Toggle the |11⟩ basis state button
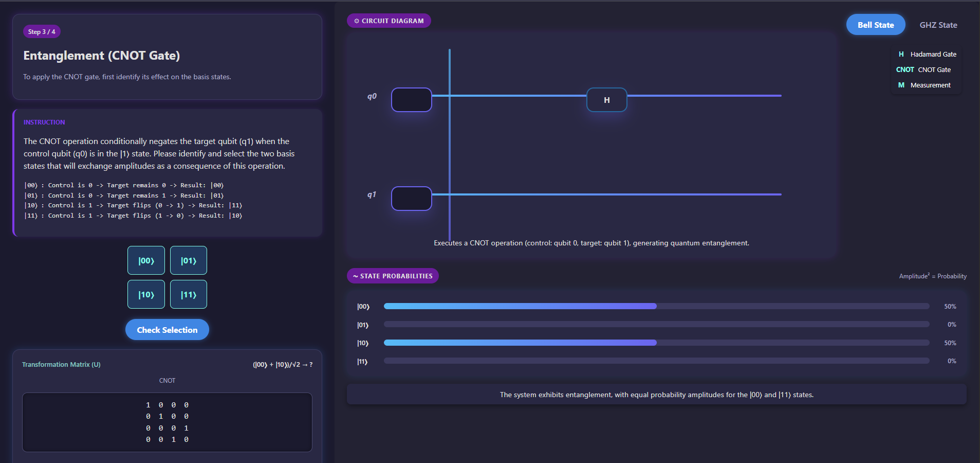This screenshot has width=980, height=463. pos(189,295)
